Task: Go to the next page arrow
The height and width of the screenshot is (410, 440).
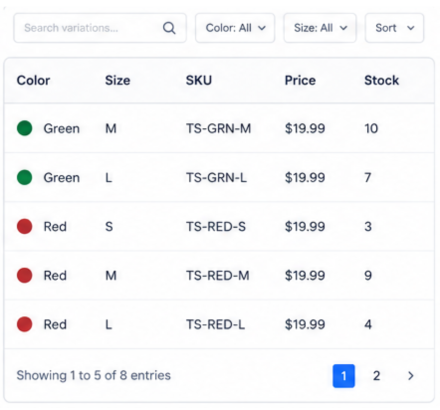Action: click(411, 376)
